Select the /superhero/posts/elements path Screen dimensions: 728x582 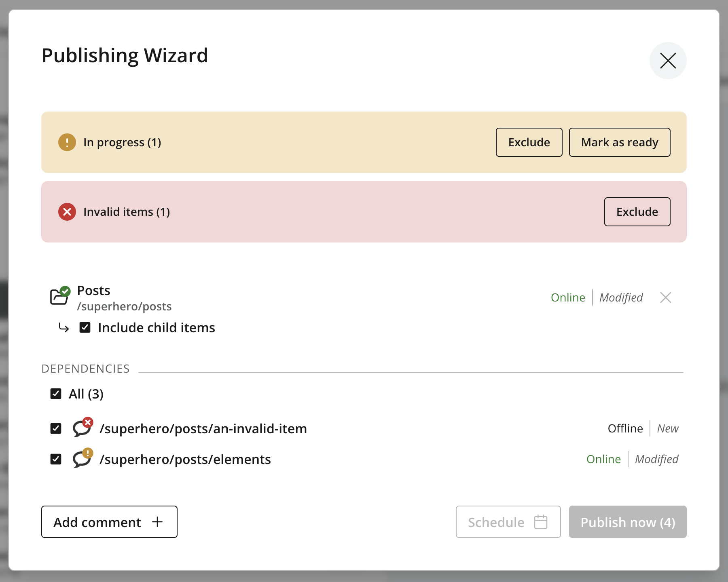[185, 459]
